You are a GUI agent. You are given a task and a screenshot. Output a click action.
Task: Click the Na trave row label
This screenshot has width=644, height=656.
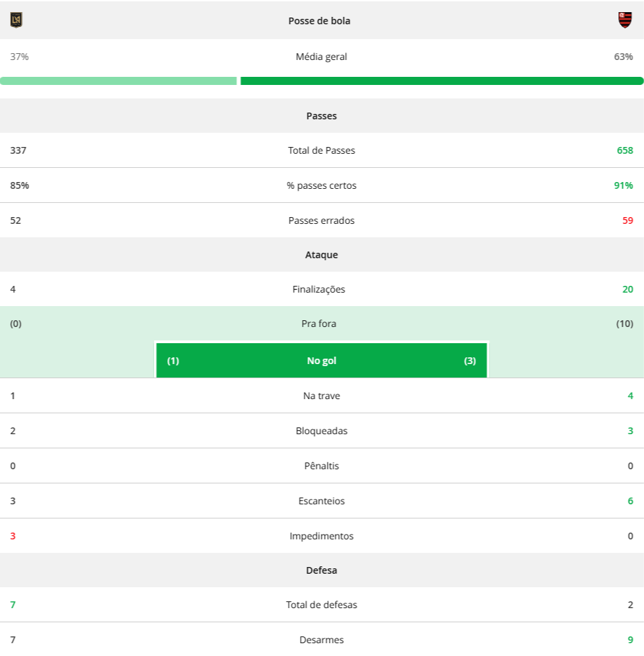click(x=322, y=396)
